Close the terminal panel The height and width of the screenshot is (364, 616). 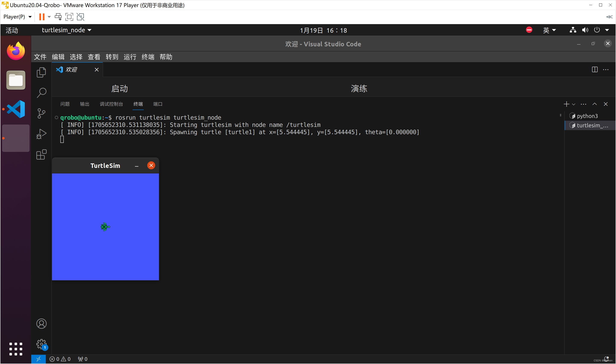606,104
